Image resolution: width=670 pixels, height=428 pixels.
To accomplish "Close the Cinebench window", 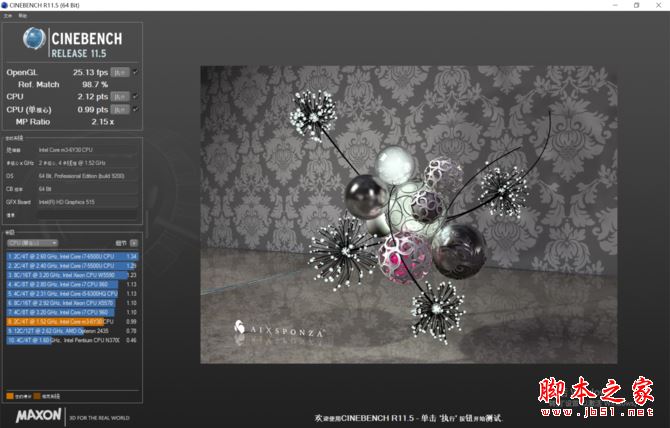I will 658,5.
